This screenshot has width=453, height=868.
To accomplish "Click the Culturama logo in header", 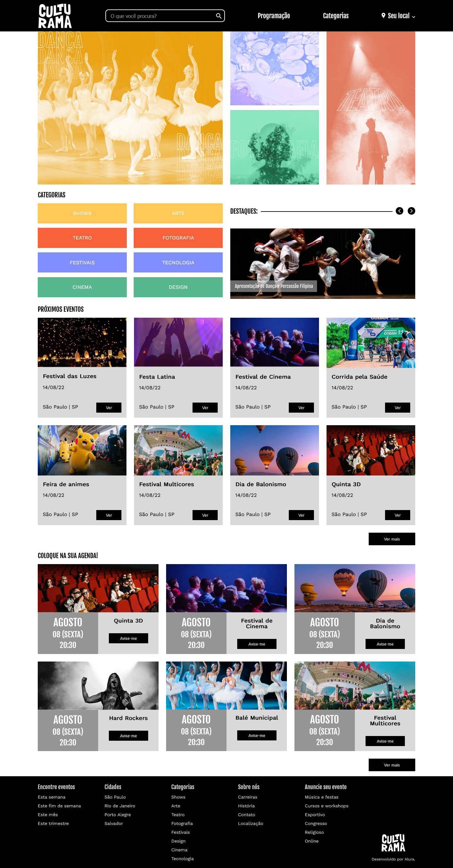I will click(55, 16).
